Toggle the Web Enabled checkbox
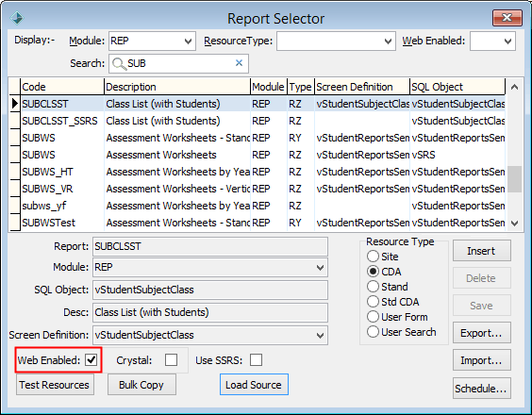This screenshot has width=532, height=415. 91,359
